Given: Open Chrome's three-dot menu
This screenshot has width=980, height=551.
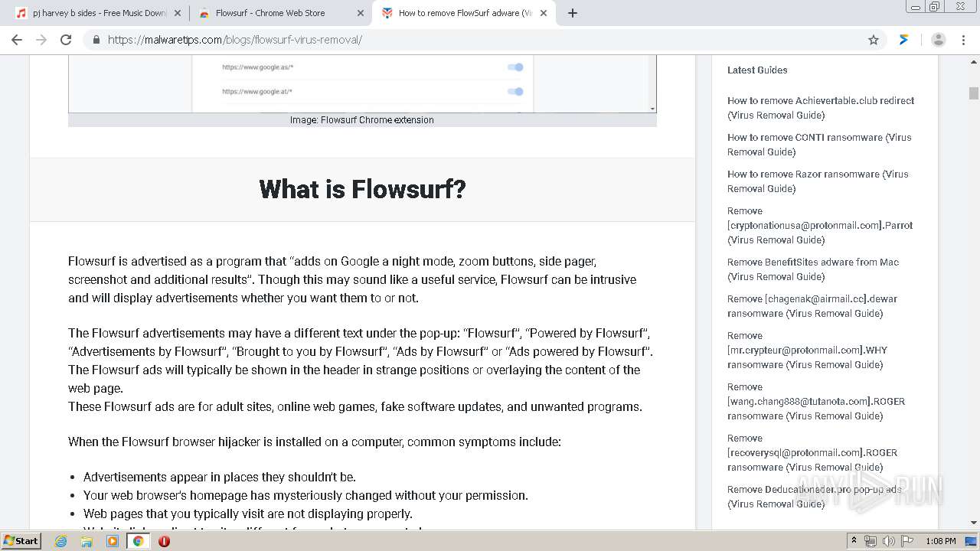Looking at the screenshot, I should click(x=964, y=40).
